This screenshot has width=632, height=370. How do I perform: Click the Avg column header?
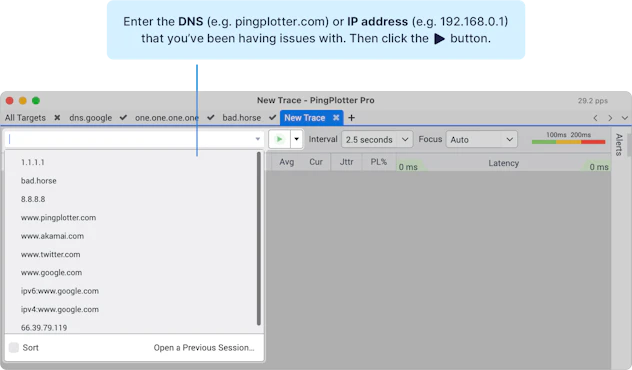[x=287, y=162]
